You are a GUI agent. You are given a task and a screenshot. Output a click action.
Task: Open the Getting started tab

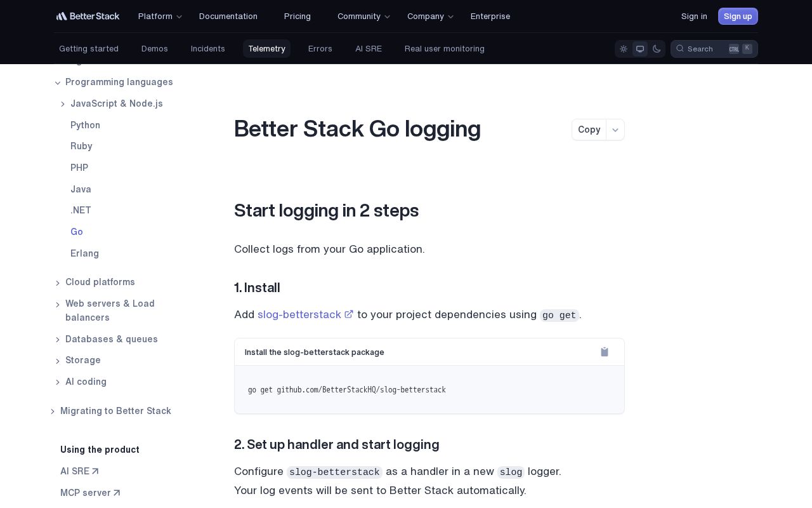click(89, 49)
